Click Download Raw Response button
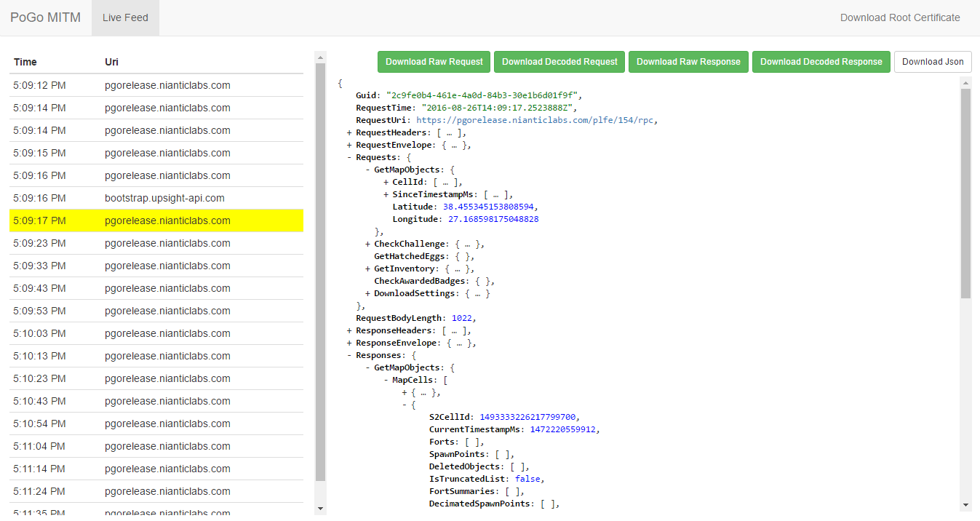Viewport: 980px width, 521px height. [x=688, y=62]
